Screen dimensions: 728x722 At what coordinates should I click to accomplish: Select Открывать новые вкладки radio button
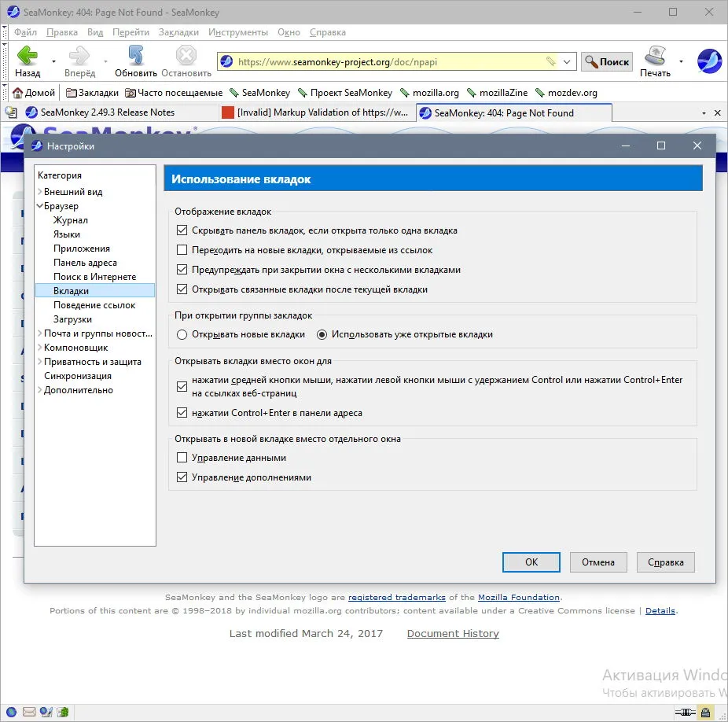[x=182, y=334]
